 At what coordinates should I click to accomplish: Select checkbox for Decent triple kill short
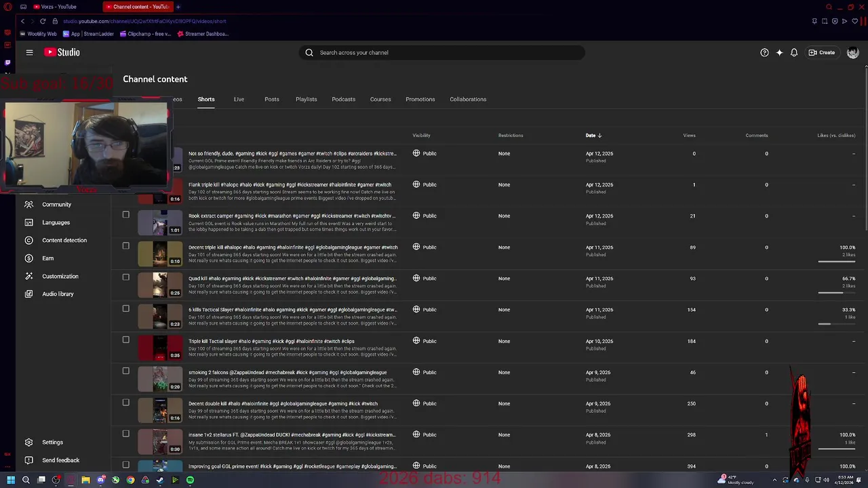point(125,245)
